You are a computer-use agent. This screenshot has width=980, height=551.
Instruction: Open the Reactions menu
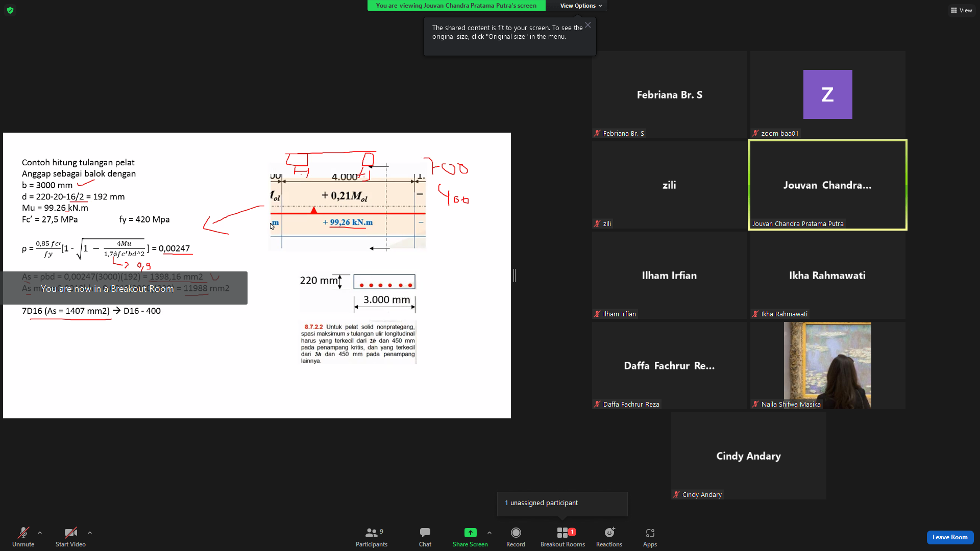pyautogui.click(x=609, y=537)
